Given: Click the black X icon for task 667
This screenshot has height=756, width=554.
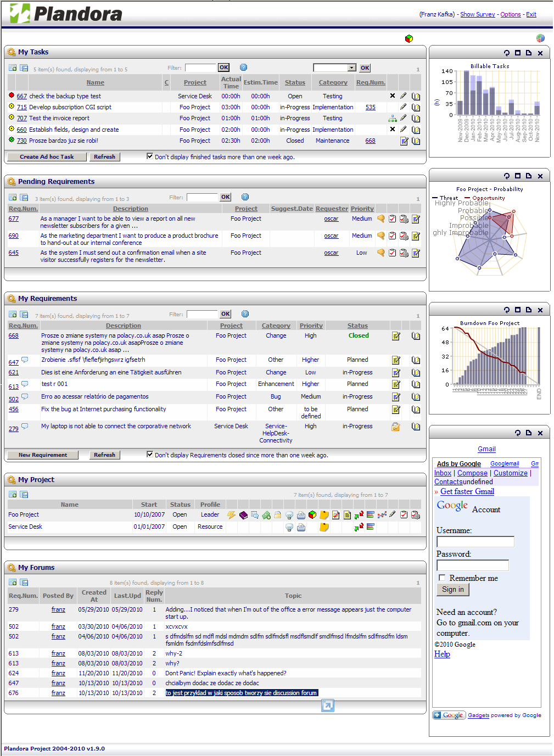Looking at the screenshot, I should click(392, 96).
